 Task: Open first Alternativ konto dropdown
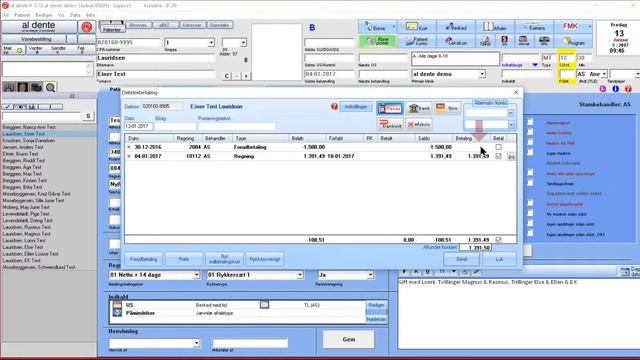pos(510,113)
